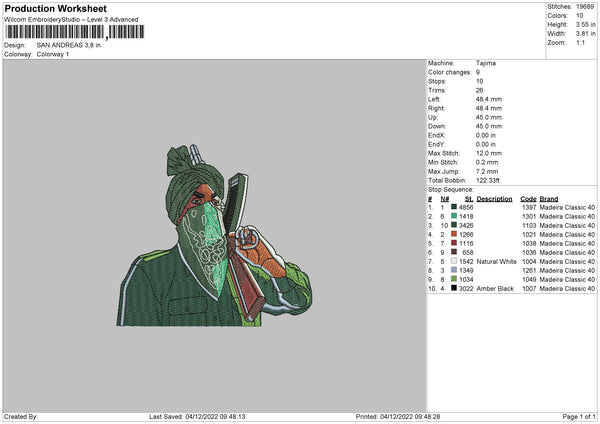Click the 'Description' column header
Viewport: 600px width, 424px height.
point(494,199)
